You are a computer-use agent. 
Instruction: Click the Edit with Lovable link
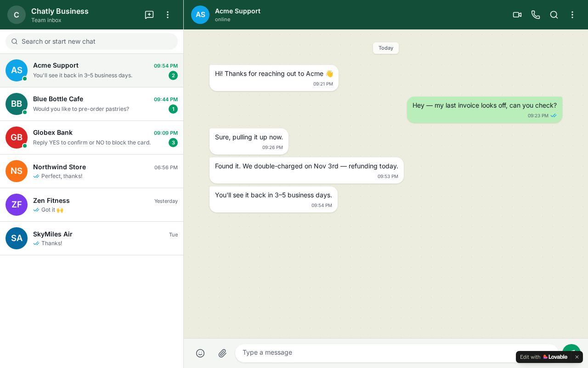pos(544,357)
